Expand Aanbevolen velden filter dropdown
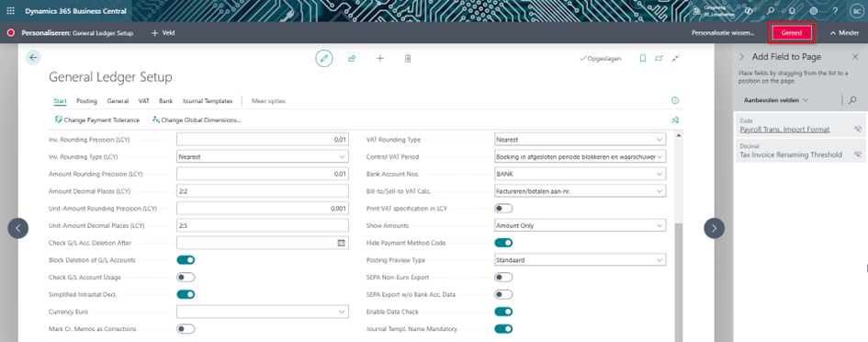The height and width of the screenshot is (342, 868). (x=775, y=100)
